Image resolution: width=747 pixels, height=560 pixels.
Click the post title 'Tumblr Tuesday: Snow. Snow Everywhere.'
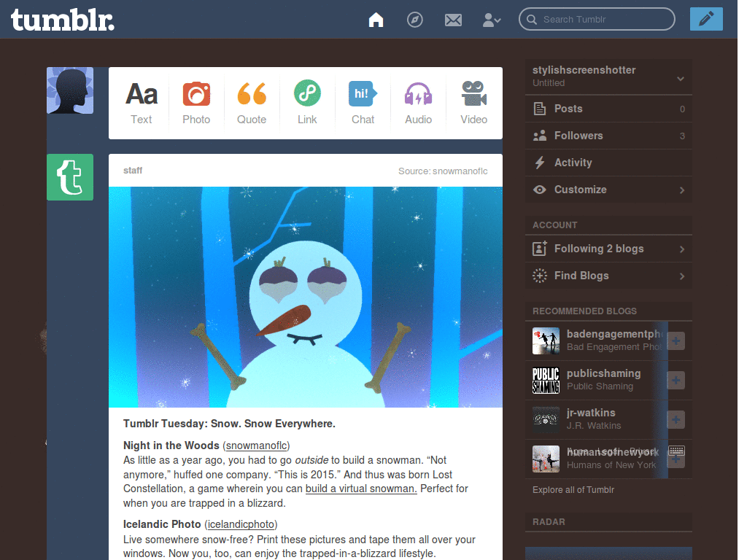click(x=229, y=424)
